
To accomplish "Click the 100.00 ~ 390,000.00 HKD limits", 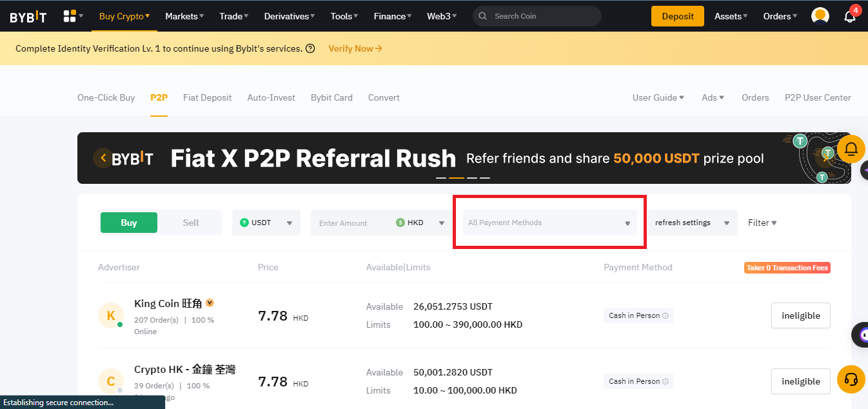I will [468, 324].
